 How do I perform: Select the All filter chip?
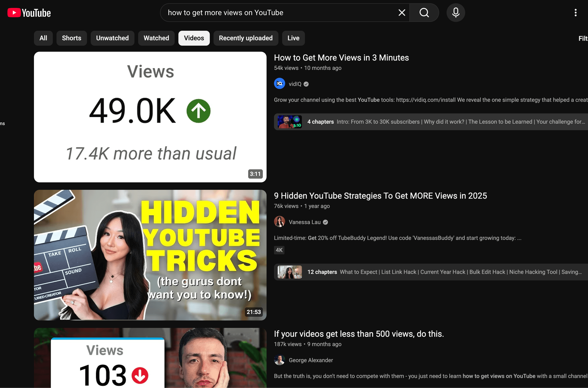[x=43, y=38]
